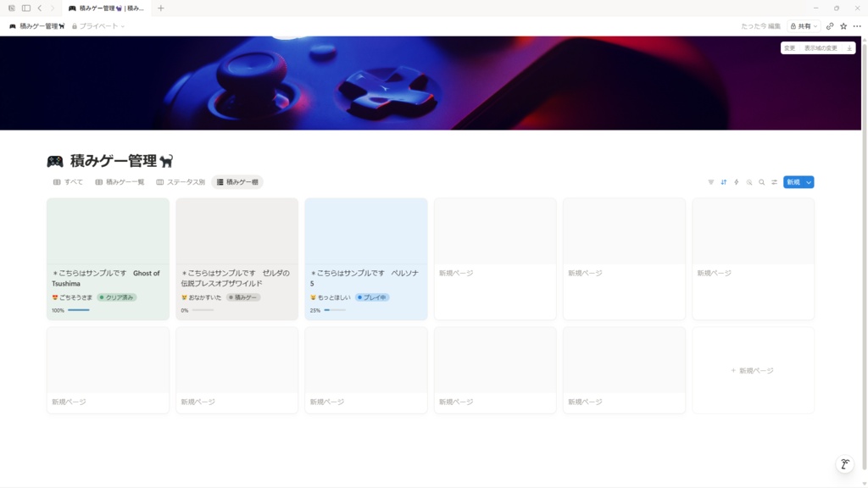Switch to the すべて view tab
Image resolution: width=868 pixels, height=488 pixels.
point(68,182)
